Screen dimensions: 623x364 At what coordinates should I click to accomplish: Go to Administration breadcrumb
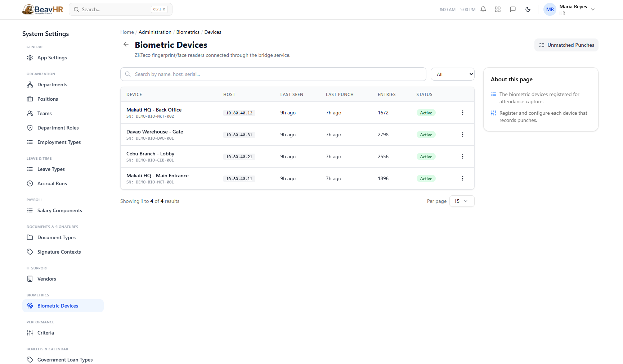pos(155,32)
